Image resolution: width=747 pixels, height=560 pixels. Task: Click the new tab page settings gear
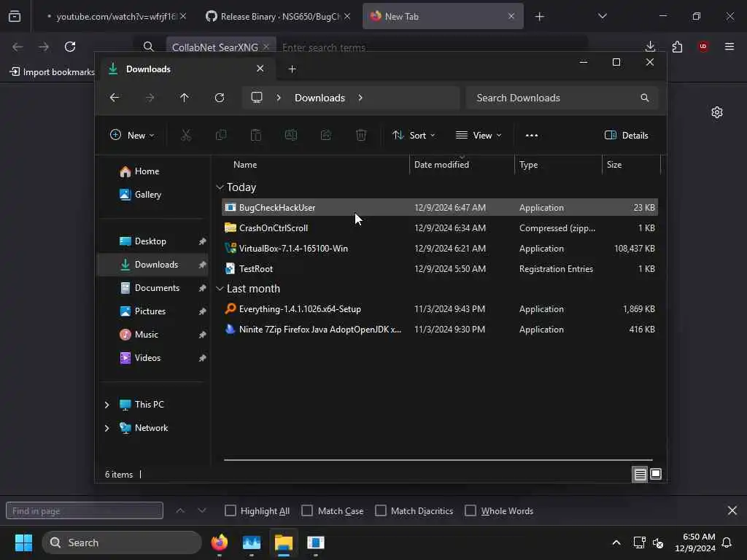(717, 112)
